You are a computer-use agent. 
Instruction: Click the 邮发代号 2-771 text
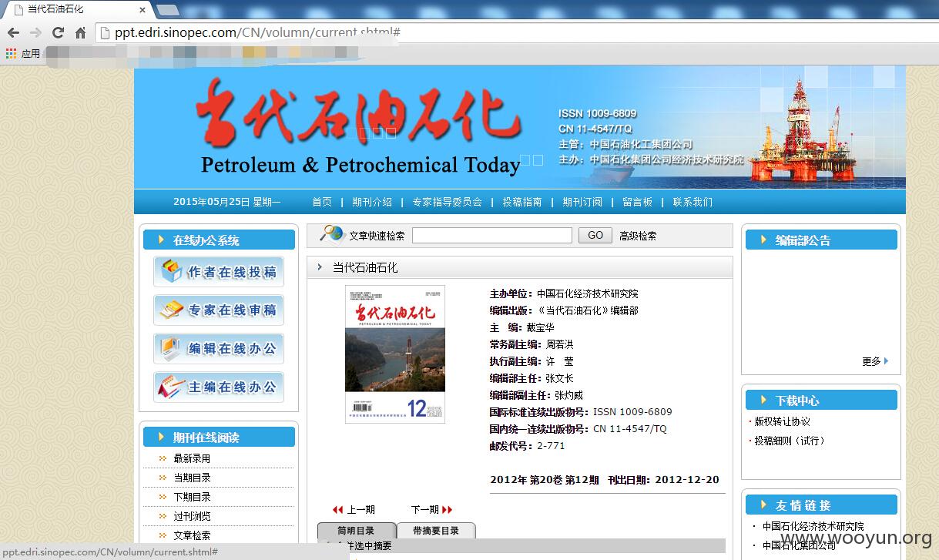click(x=528, y=445)
